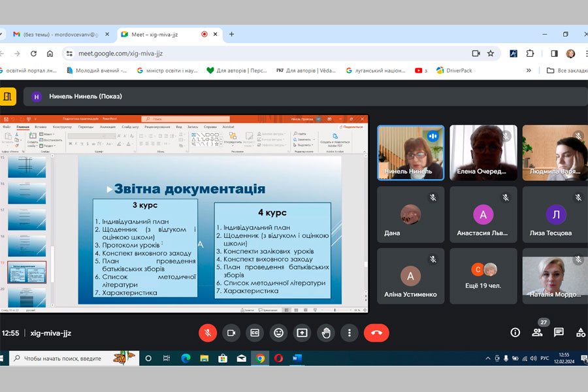Go to browser home page
Screen dimensions: 588x392
pos(50,54)
